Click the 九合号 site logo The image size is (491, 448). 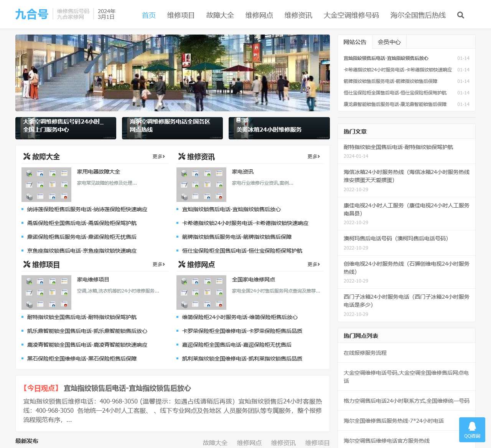pyautogui.click(x=32, y=14)
